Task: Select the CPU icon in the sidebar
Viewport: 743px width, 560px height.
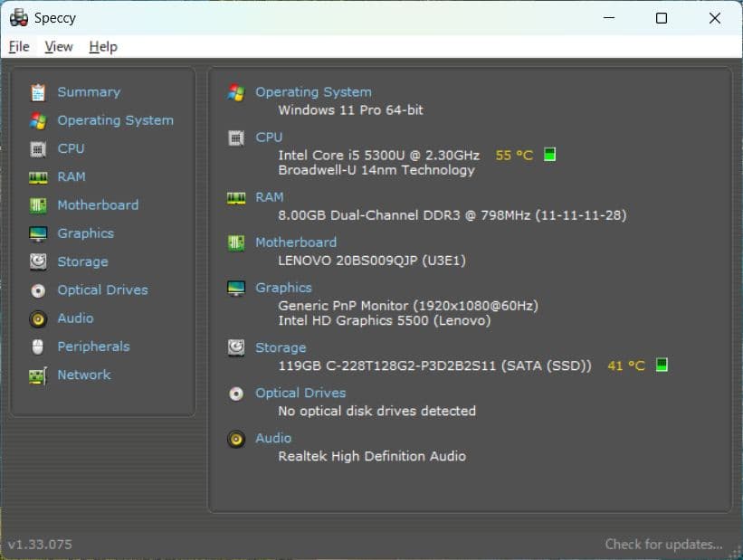Action: 37,148
